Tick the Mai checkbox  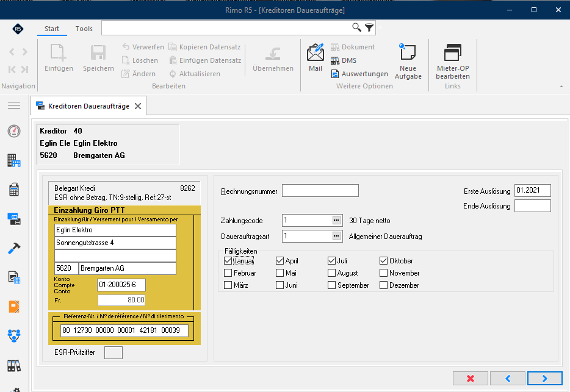click(x=280, y=273)
